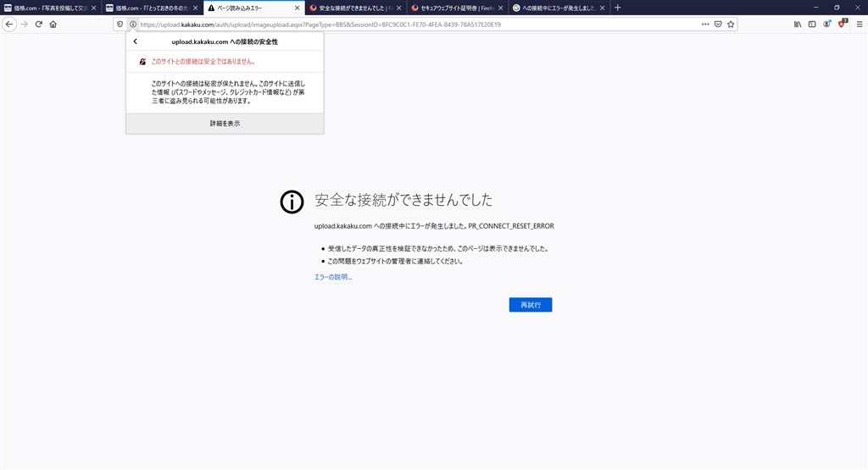This screenshot has width=868, height=470.
Task: Open the tracking protection shield icon
Action: pyautogui.click(x=120, y=25)
